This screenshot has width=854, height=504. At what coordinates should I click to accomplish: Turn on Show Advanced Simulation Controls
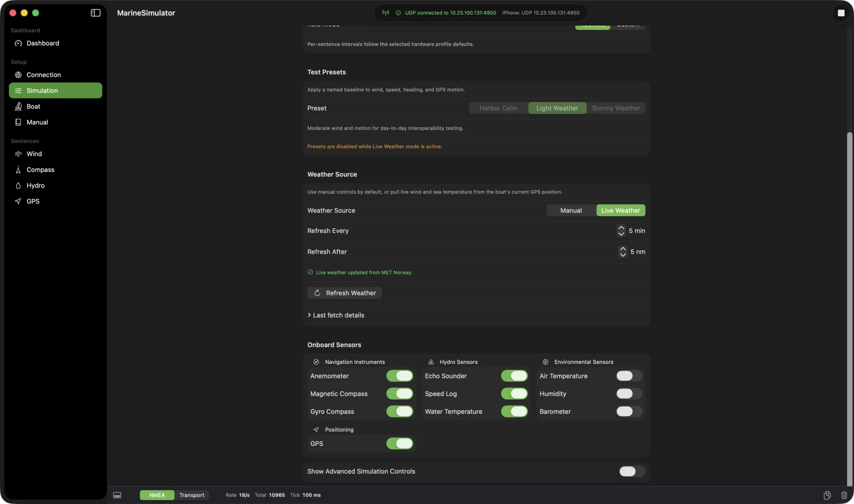(x=632, y=472)
